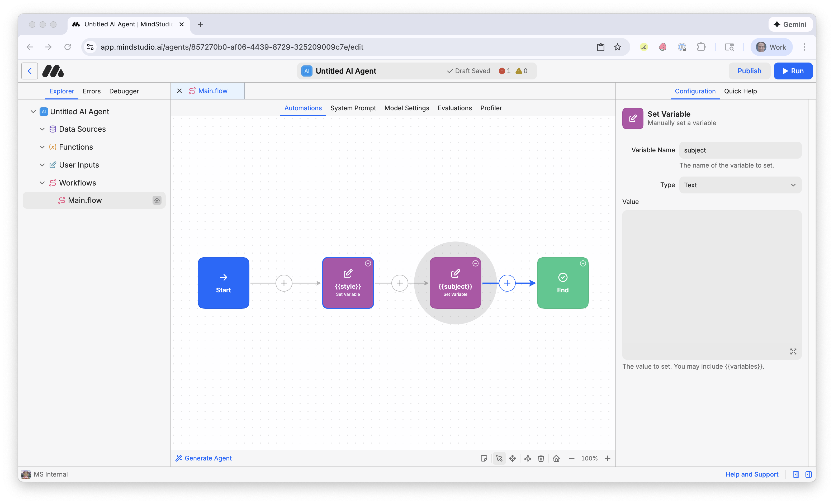Open the variable Type dropdown
The image size is (834, 504).
(740, 185)
